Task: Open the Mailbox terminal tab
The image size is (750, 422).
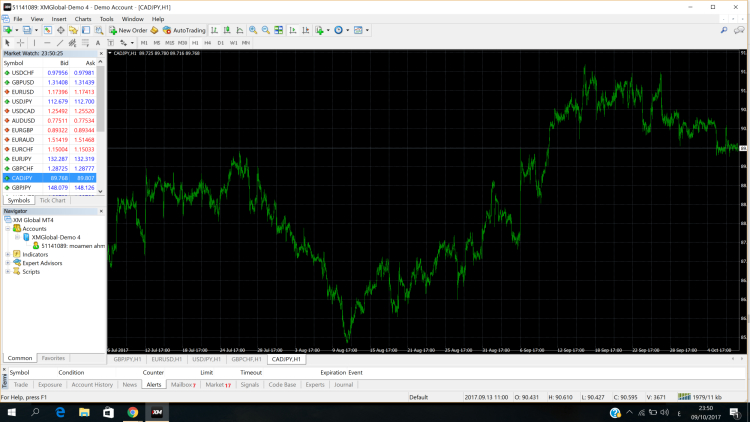Action: pos(183,385)
